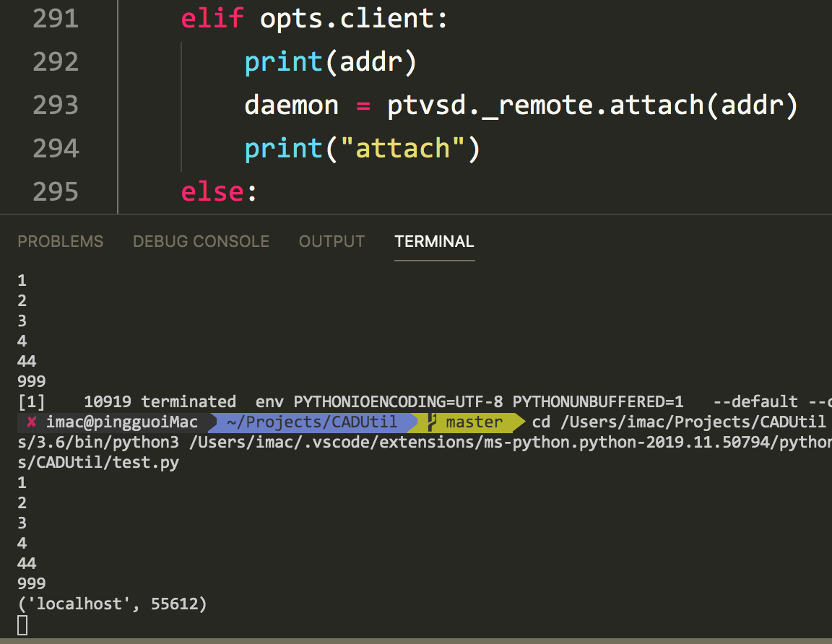Click the python3 interpreter path line

pyautogui.click(x=425, y=443)
